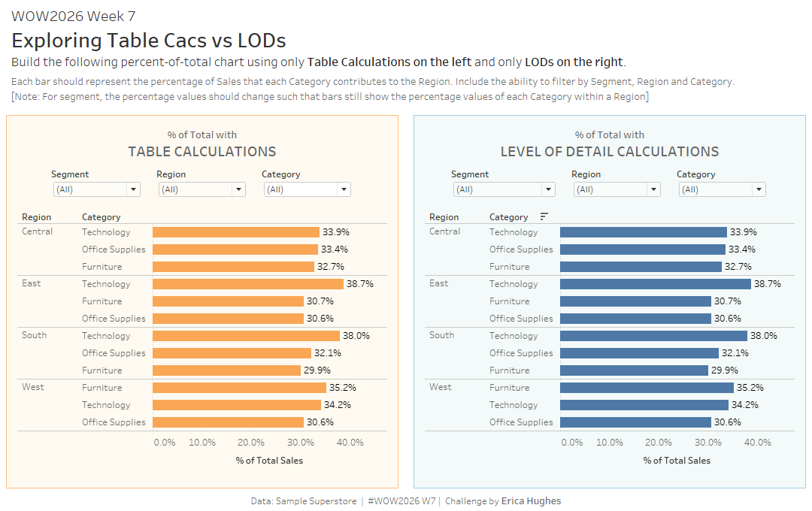The image size is (812, 511).
Task: Select the blue East Office Supplies bar
Action: [x=635, y=319]
